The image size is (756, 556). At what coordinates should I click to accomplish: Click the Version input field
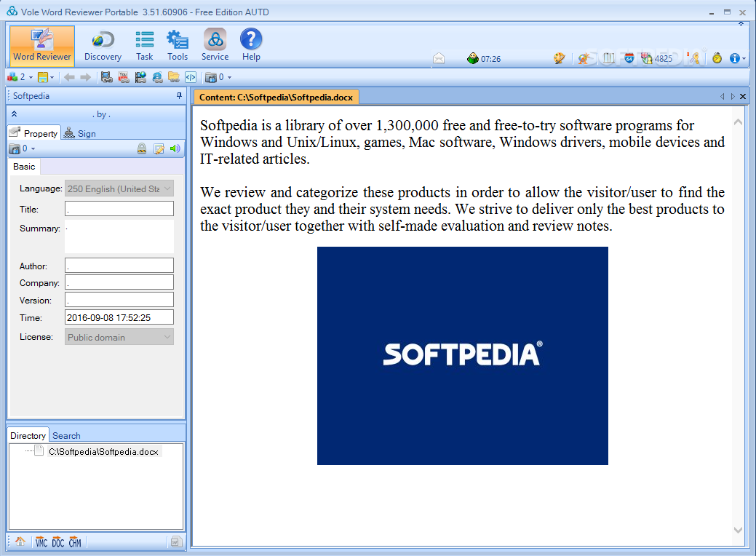click(119, 299)
